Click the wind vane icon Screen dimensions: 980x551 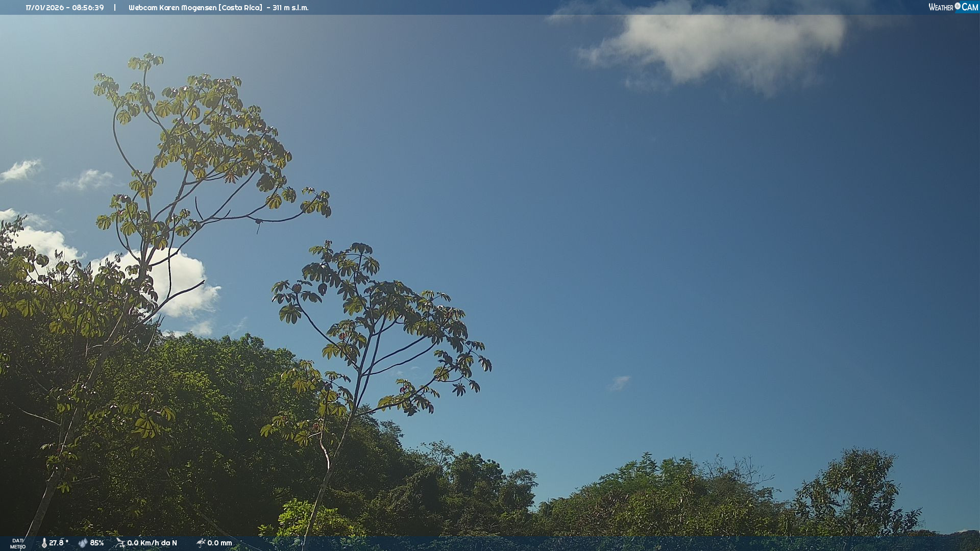pos(120,543)
